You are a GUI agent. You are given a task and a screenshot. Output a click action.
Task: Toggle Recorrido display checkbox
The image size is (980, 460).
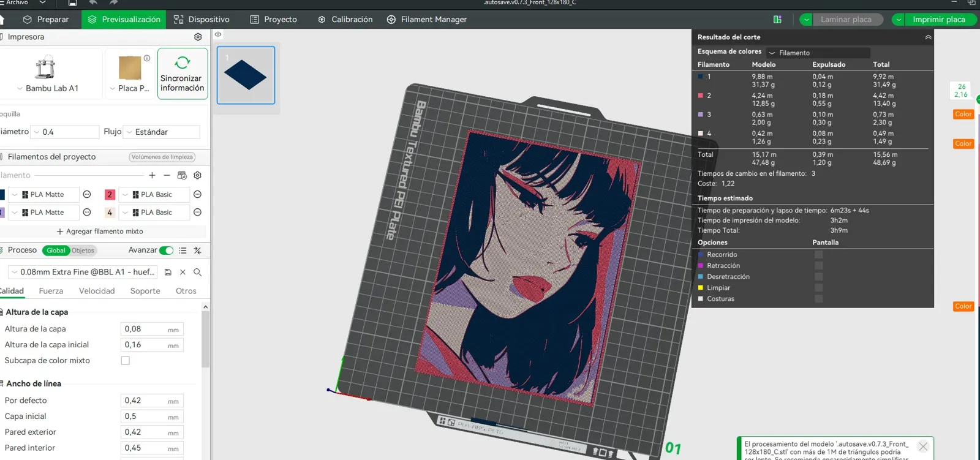click(819, 255)
